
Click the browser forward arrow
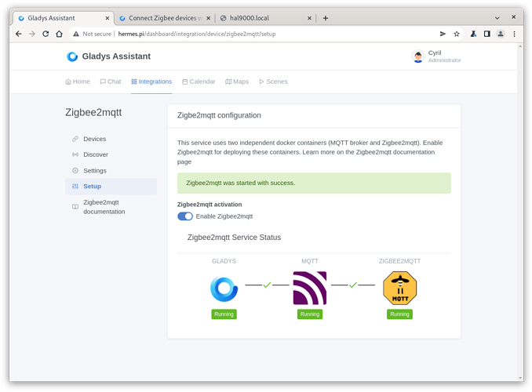tap(32, 34)
